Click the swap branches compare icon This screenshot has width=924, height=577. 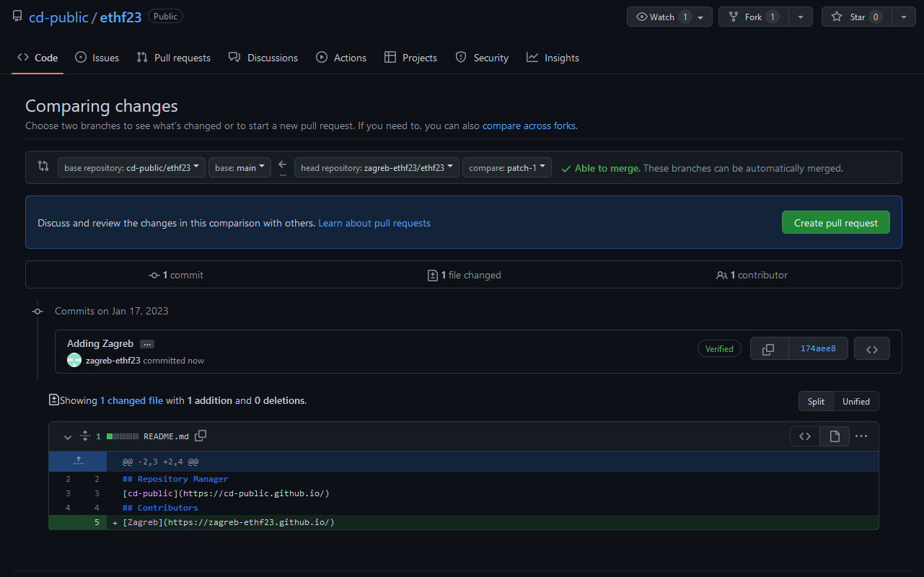click(43, 167)
